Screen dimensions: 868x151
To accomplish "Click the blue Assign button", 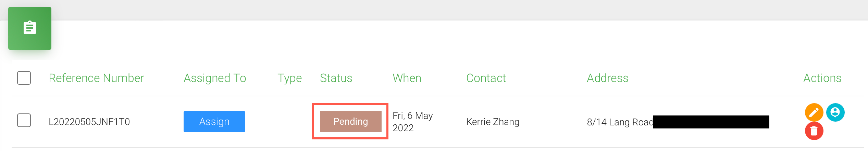I will [x=214, y=122].
